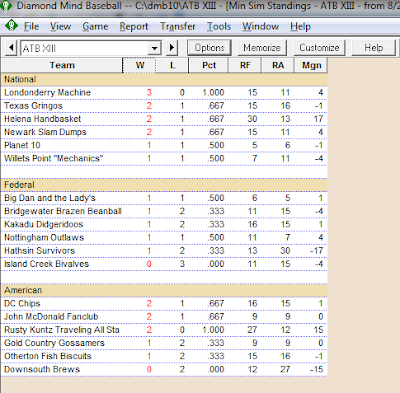Open the ATB XIII league dropdown arrow
The height and width of the screenshot is (393, 400).
click(154, 48)
